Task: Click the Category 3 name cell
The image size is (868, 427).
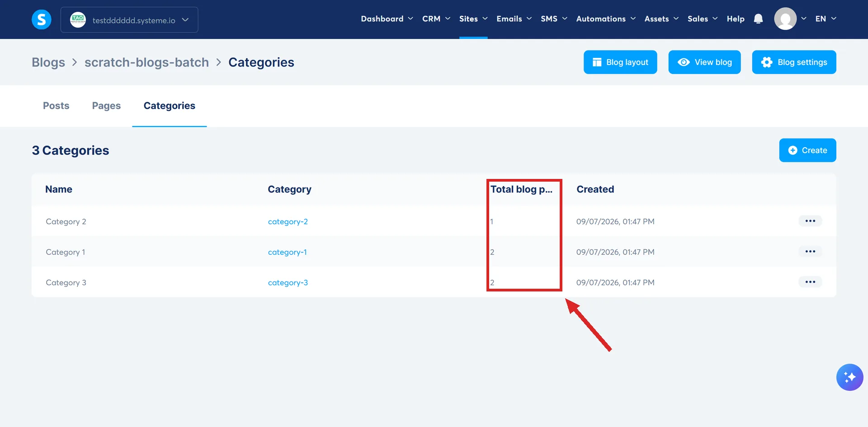Action: tap(66, 282)
